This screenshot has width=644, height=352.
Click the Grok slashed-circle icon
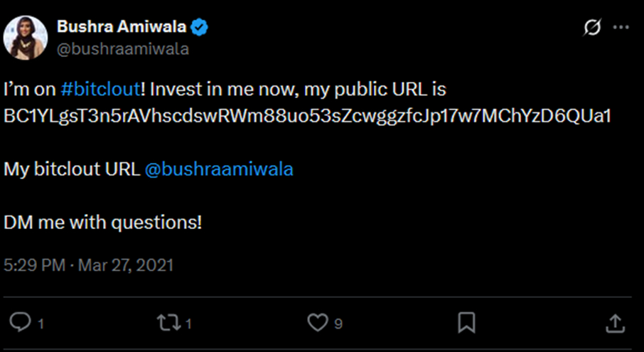[x=591, y=28]
